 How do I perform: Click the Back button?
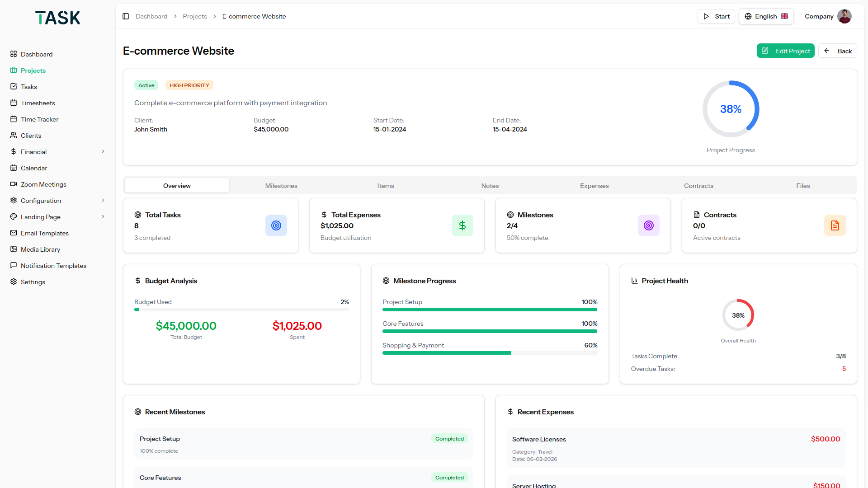click(838, 51)
